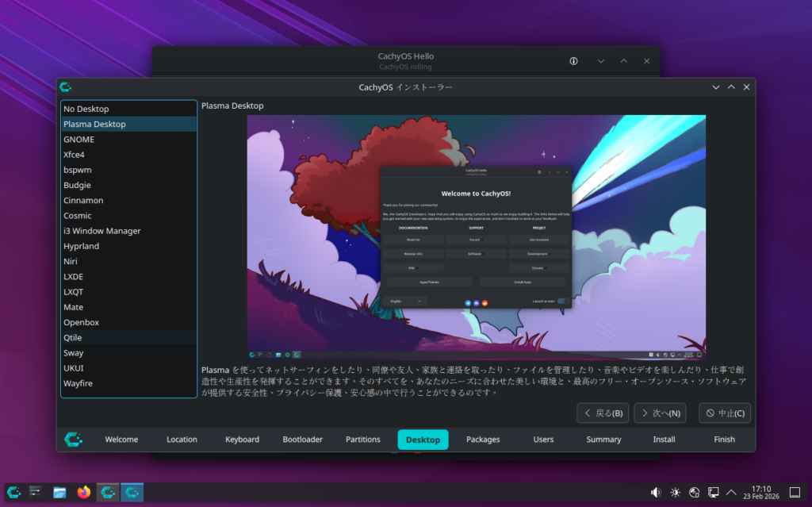The image size is (812, 507).
Task: Go to the Packages step
Action: point(483,440)
